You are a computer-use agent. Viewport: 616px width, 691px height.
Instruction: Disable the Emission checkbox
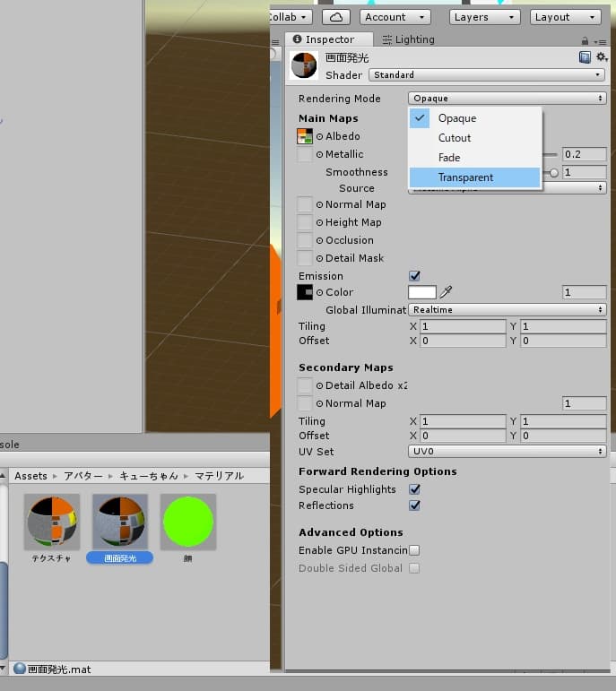coord(414,276)
